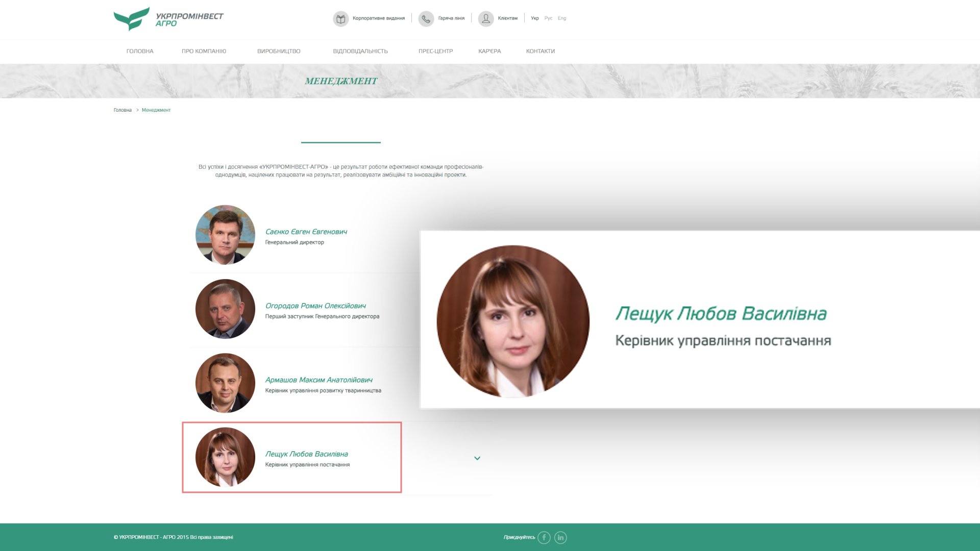This screenshot has height=551, width=980.
Task: Expand Лещук Любов Василівна details chevron
Action: (x=477, y=458)
